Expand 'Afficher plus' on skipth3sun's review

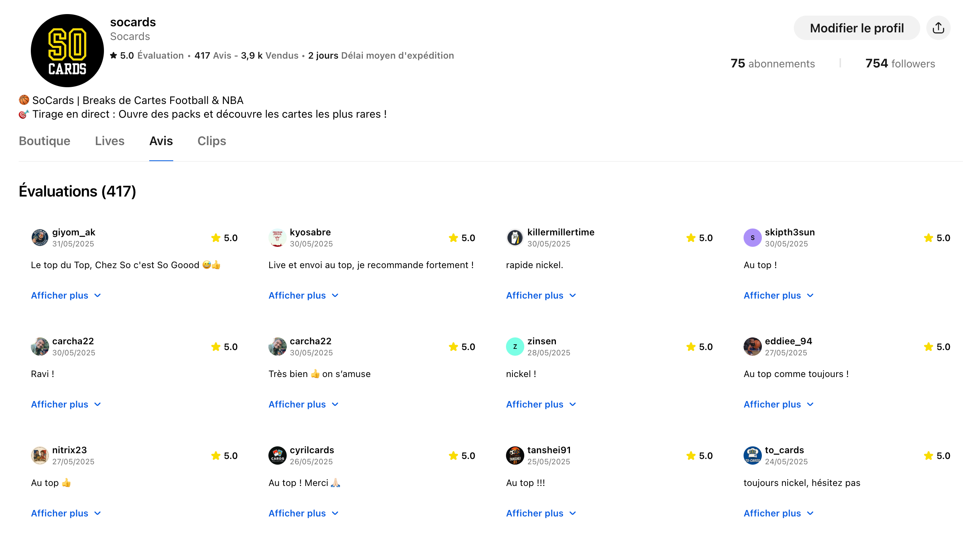(x=779, y=296)
